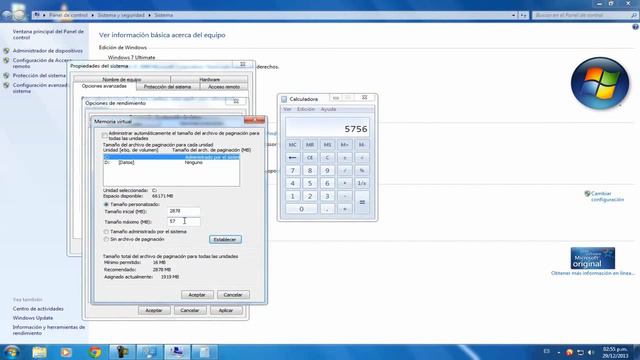
Task: Click Cancelar in Memoria virtual dialog
Action: pos(233,295)
